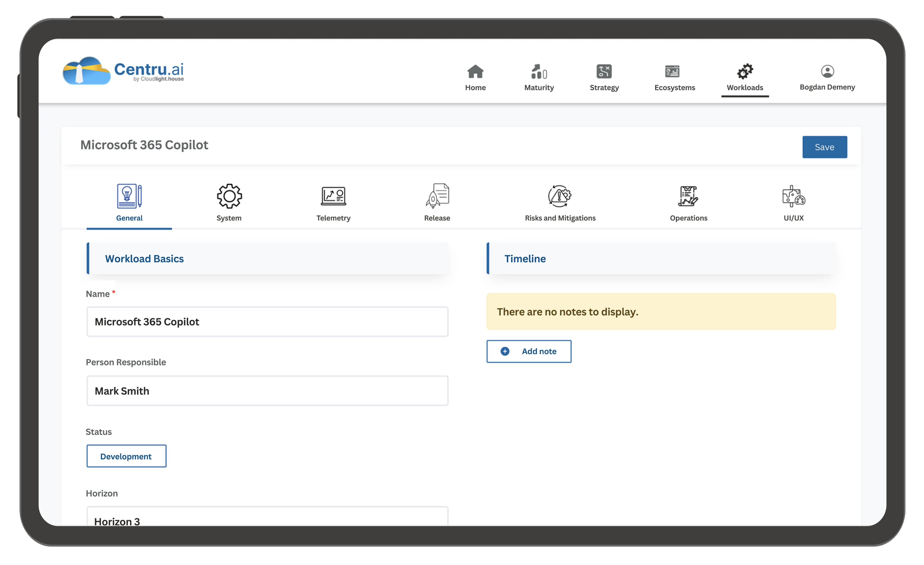This screenshot has width=924, height=565.
Task: Click the Development status button
Action: point(126,456)
